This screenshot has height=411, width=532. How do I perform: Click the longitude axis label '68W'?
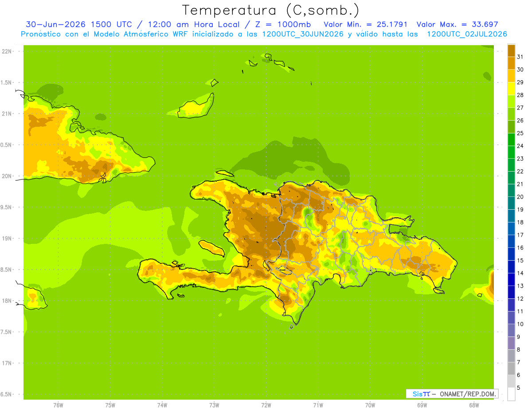pyautogui.click(x=474, y=405)
